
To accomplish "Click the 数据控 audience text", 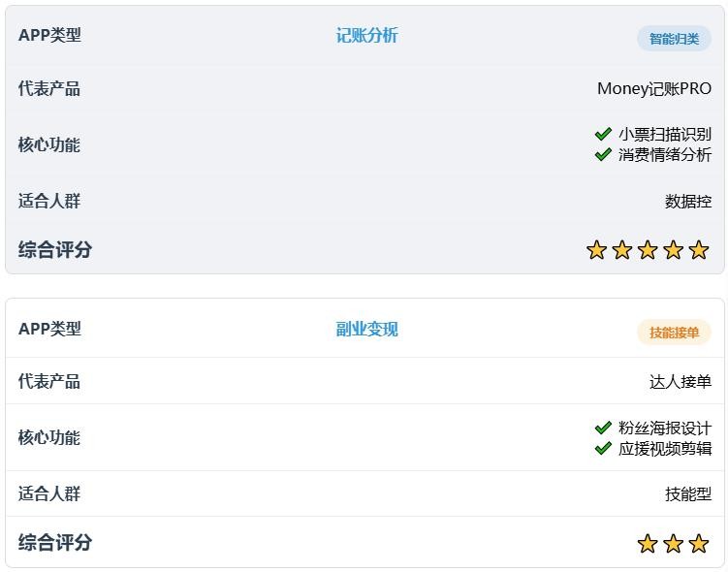I will point(687,202).
